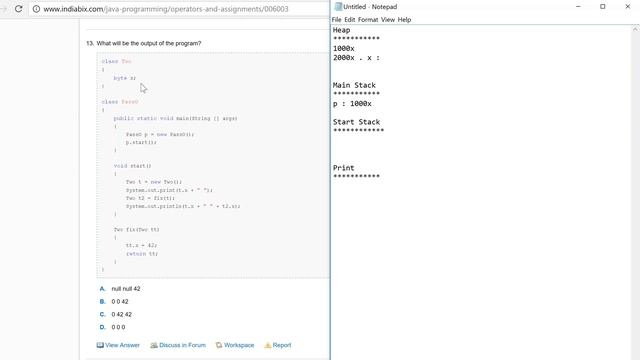Screen dimensions: 640x360
Task: Click '2000x . x :' line in Notepad
Action: (356, 58)
